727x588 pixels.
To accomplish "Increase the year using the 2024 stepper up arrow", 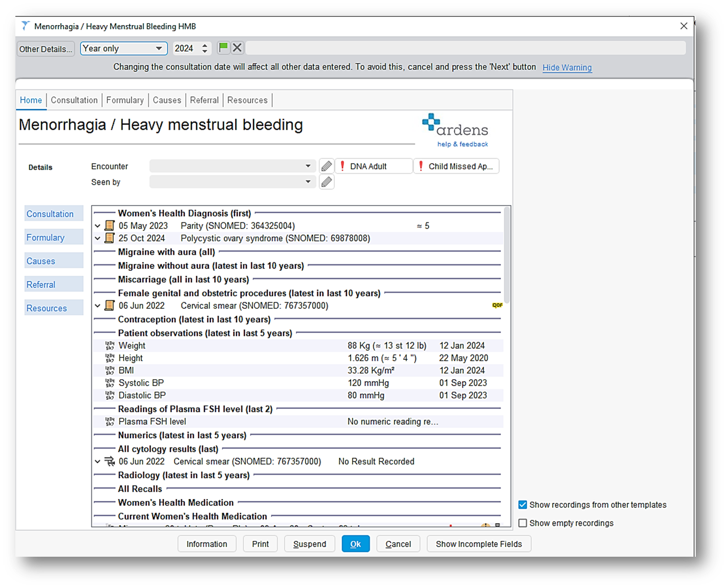I will tap(205, 45).
